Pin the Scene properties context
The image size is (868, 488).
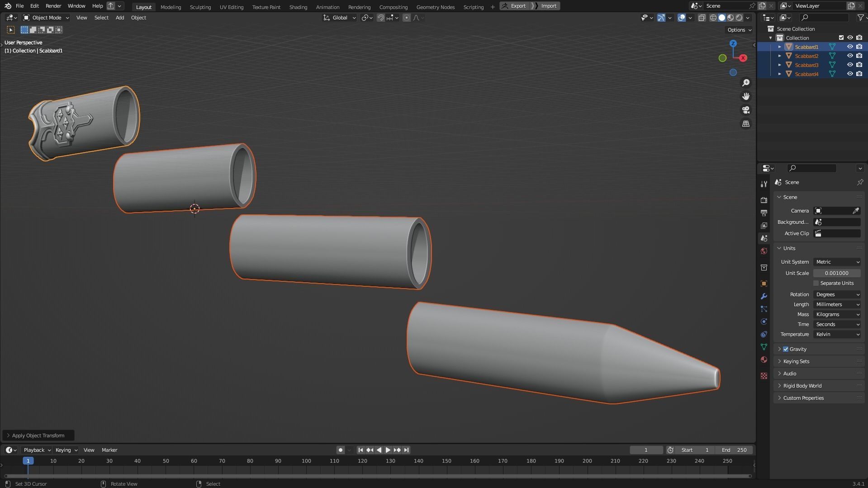(860, 182)
